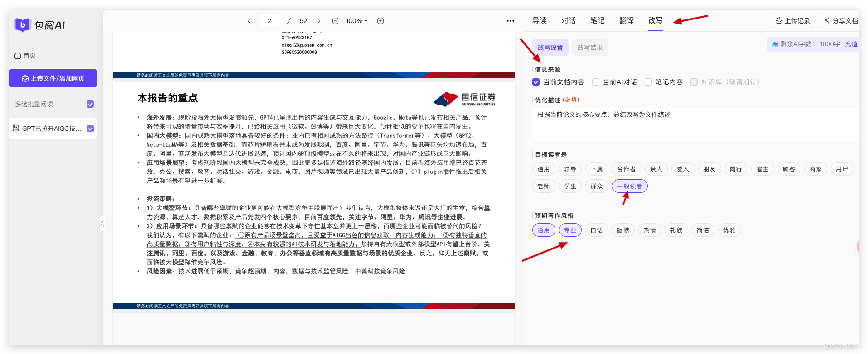Click the document file icon for GPT report

16,128
